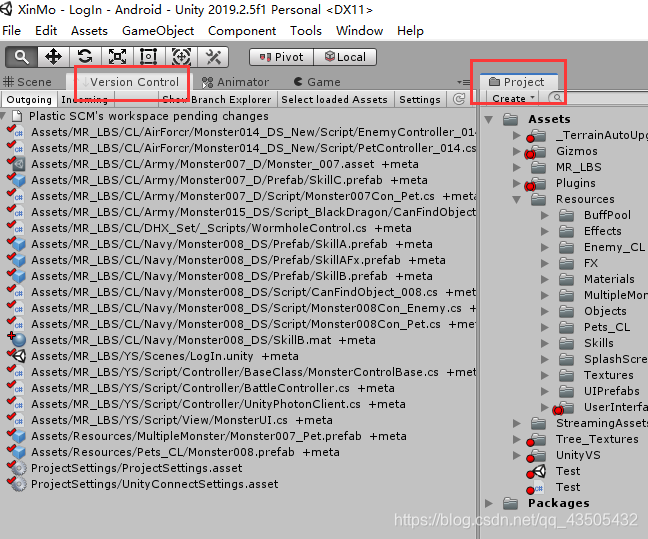Expand the MR_LBS folder
The width and height of the screenshot is (648, 539).
coord(516,167)
